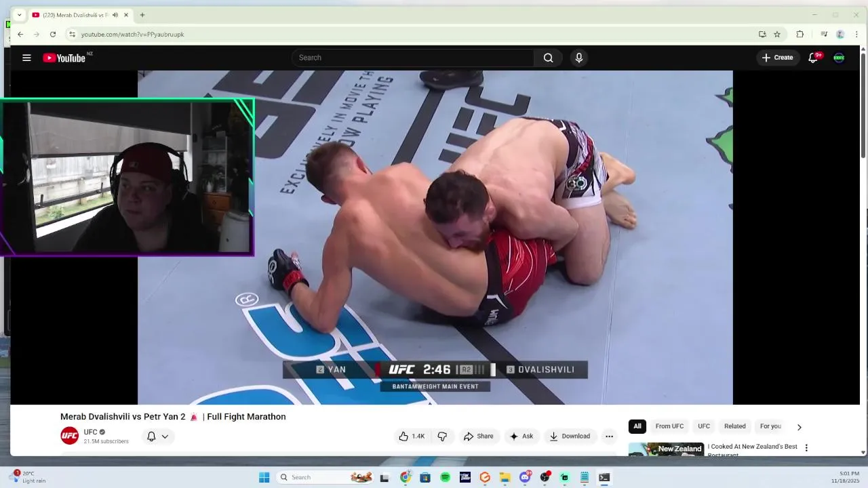This screenshot has height=488, width=868.
Task: Select the Related filter chip
Action: [734, 426]
